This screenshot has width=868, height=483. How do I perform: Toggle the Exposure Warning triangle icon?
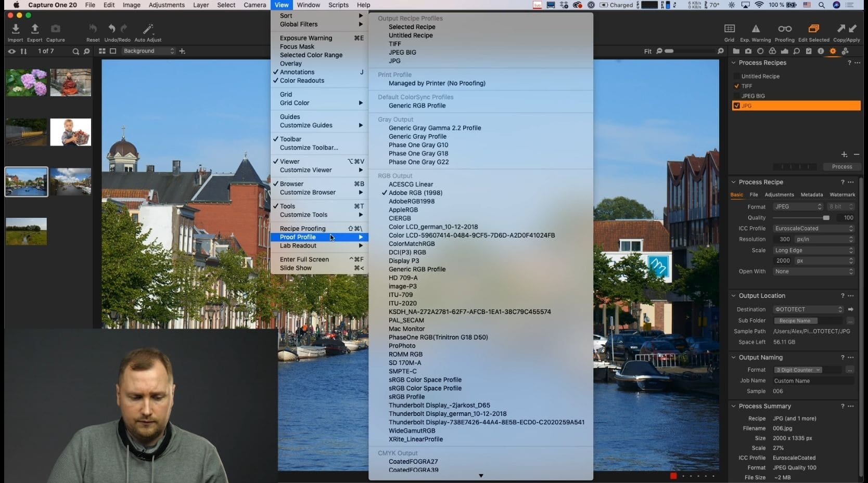point(756,29)
